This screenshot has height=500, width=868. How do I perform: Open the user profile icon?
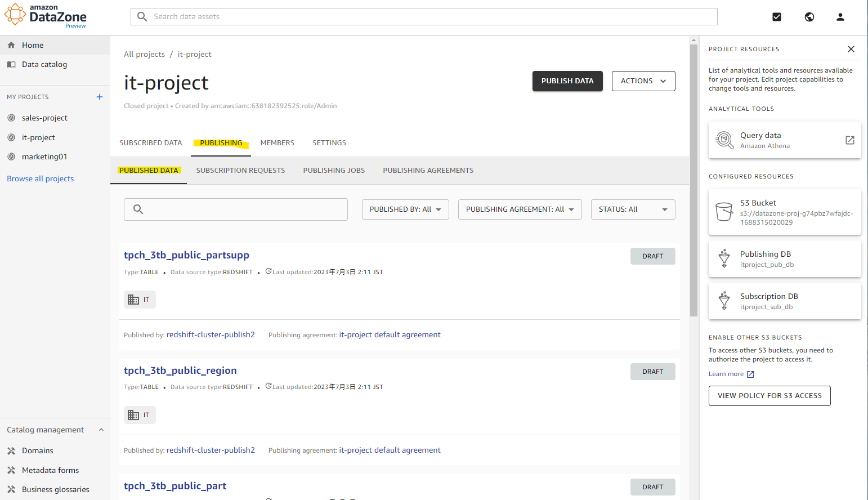[x=840, y=17]
